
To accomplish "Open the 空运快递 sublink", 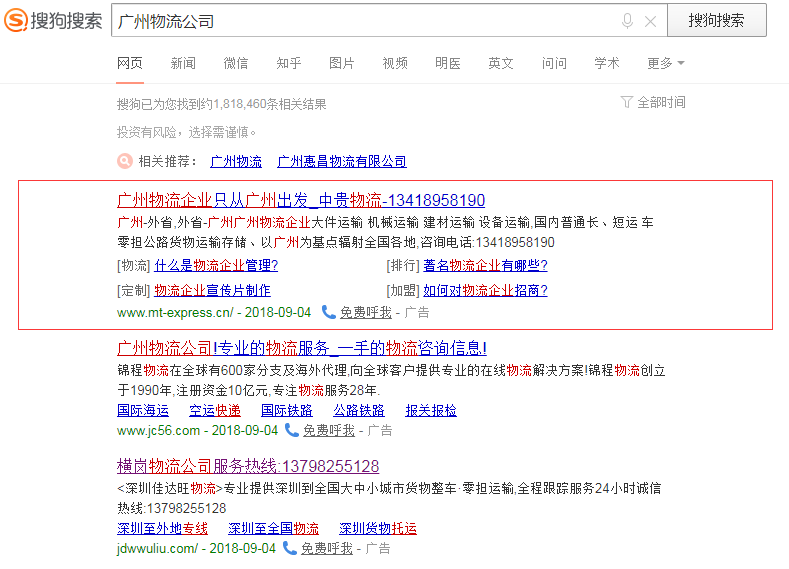I will [215, 411].
